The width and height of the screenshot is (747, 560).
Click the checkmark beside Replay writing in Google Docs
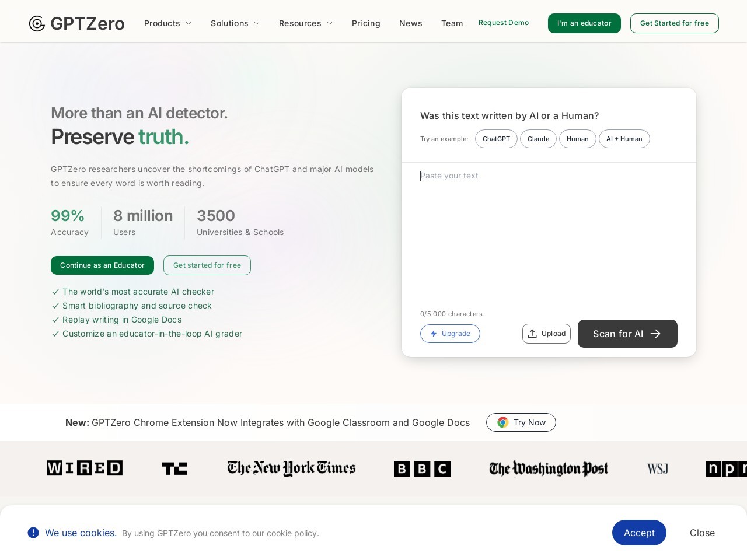pyautogui.click(x=56, y=320)
